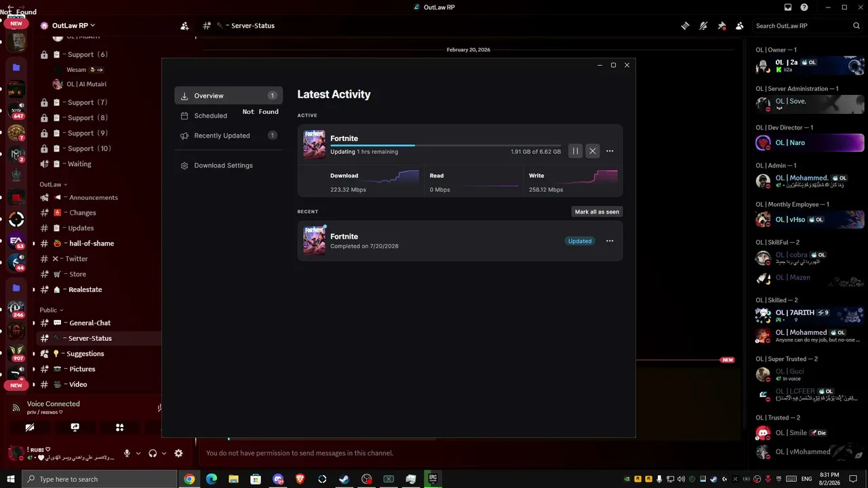Open the Discord inbox icon

point(788,7)
